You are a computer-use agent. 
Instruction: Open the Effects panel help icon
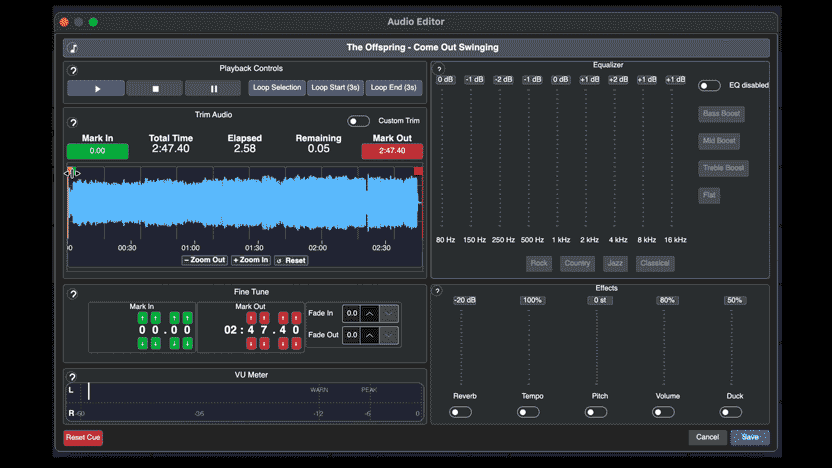tap(437, 291)
